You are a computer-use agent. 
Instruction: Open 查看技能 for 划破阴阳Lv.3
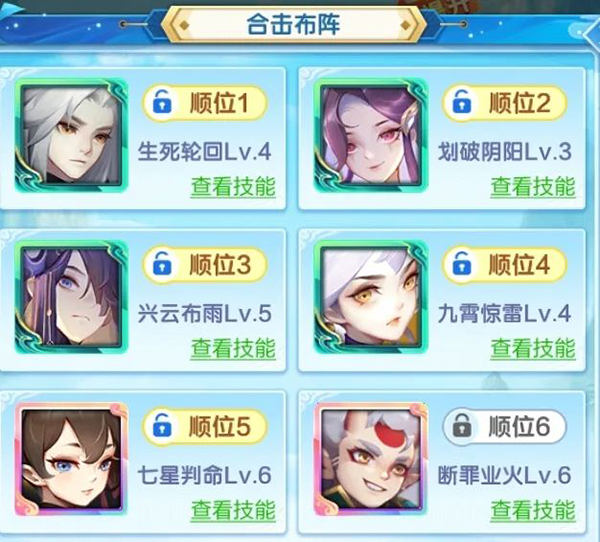click(533, 187)
